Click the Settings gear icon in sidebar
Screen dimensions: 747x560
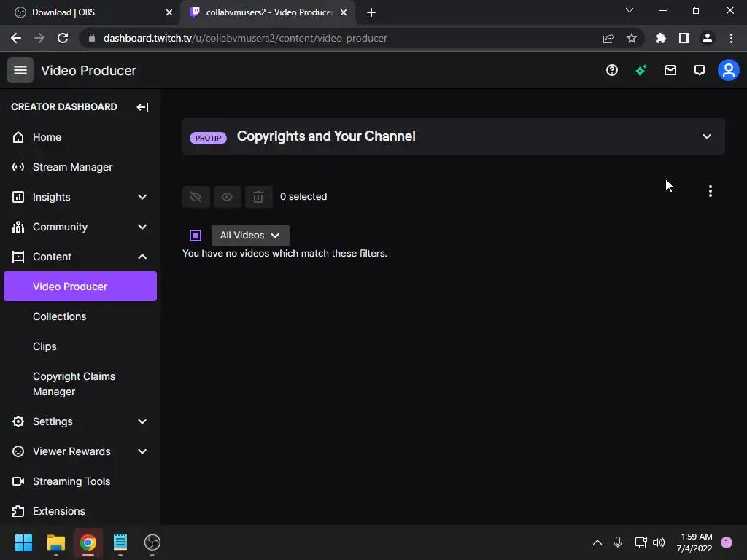[x=18, y=421]
